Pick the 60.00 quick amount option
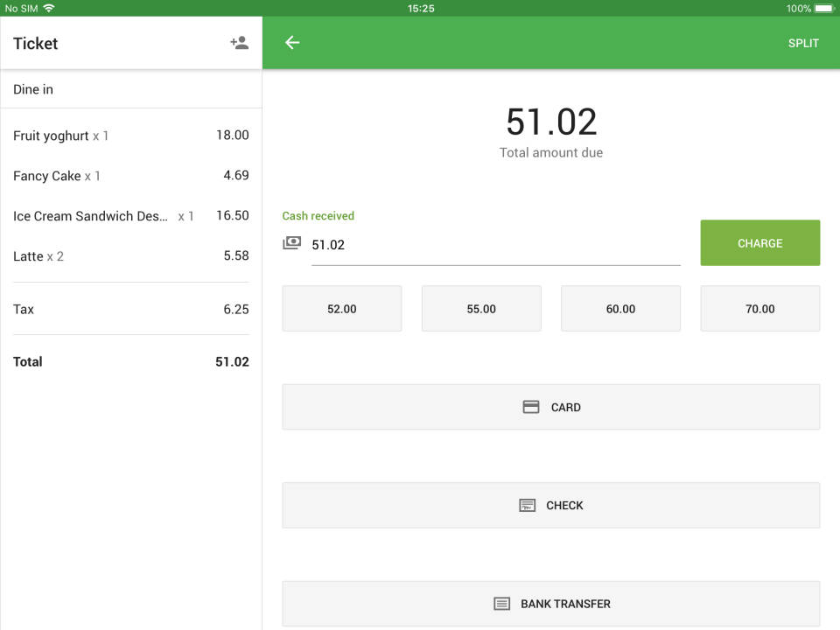This screenshot has width=840, height=630. [620, 308]
